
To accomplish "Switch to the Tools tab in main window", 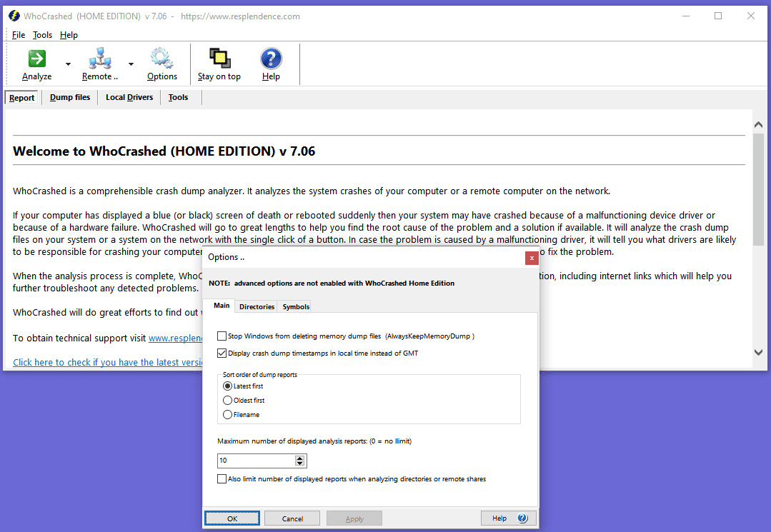I will click(178, 97).
